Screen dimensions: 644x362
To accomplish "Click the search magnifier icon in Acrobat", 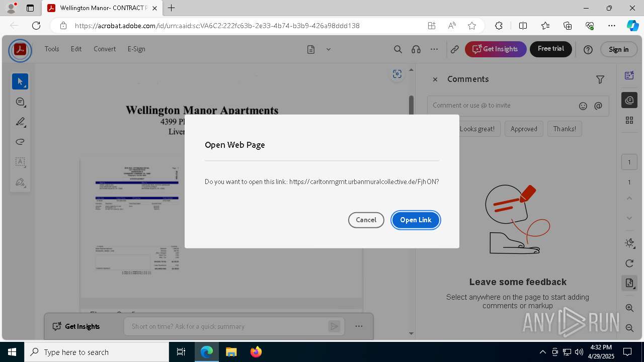I will 398,49.
